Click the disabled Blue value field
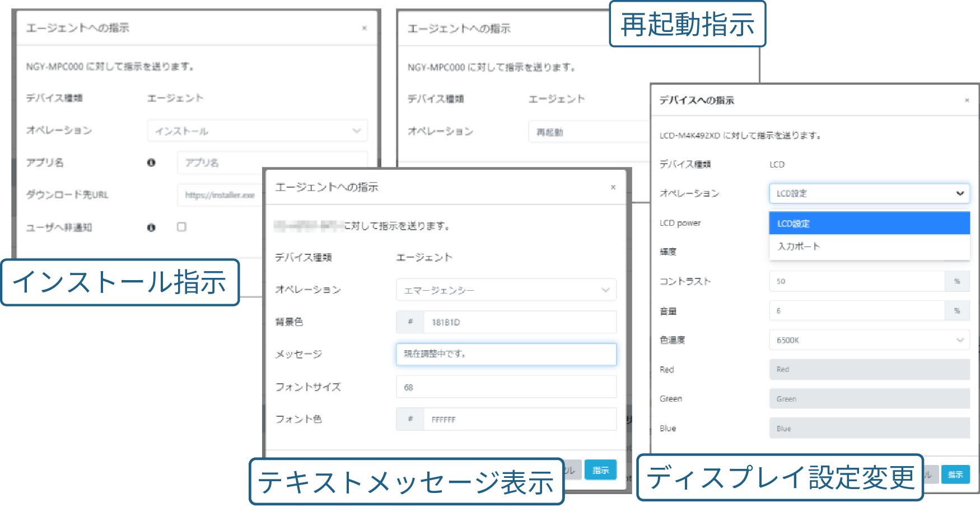 tap(869, 428)
